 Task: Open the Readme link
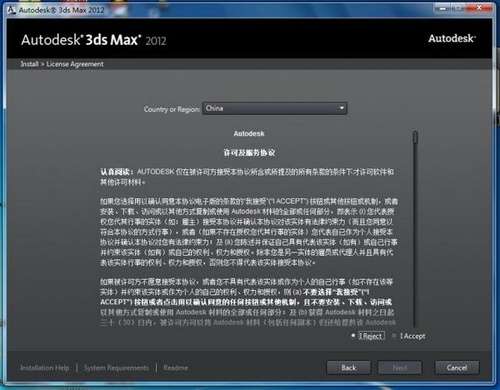pyautogui.click(x=176, y=368)
